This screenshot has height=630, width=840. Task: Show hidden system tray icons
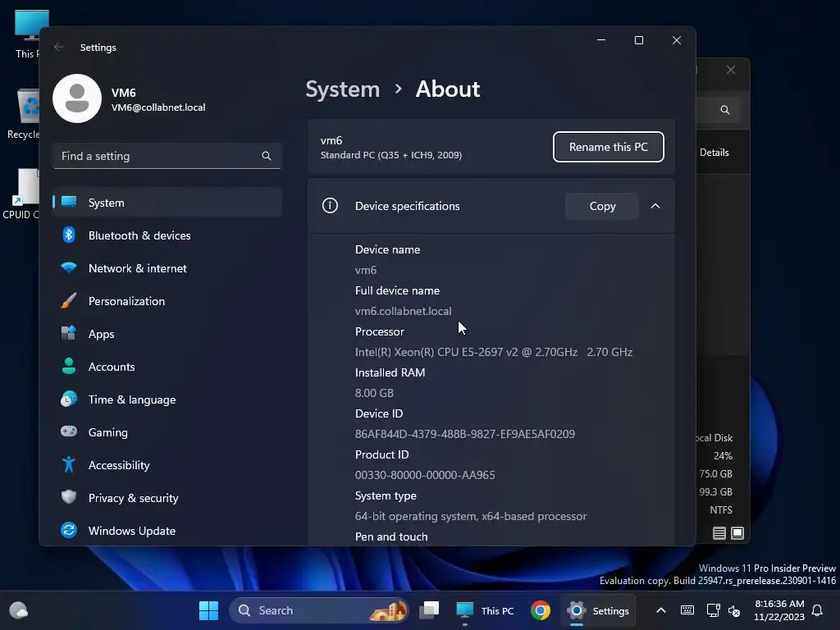[x=661, y=610]
